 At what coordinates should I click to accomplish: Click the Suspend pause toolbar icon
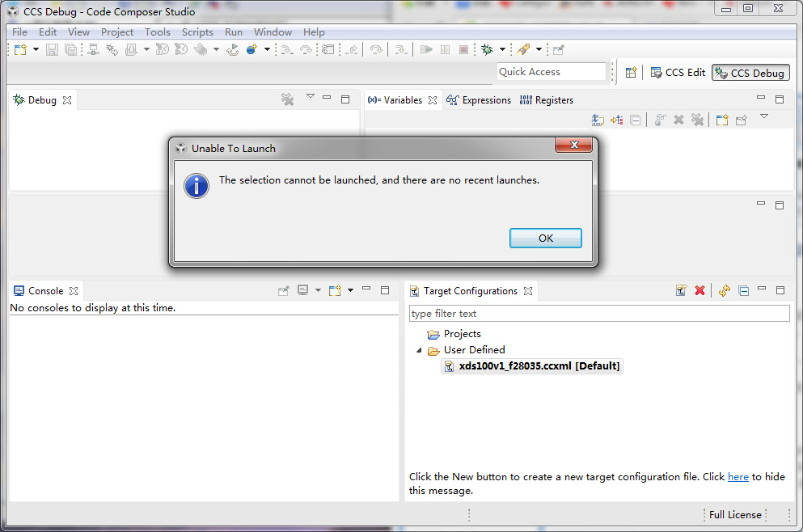445,49
